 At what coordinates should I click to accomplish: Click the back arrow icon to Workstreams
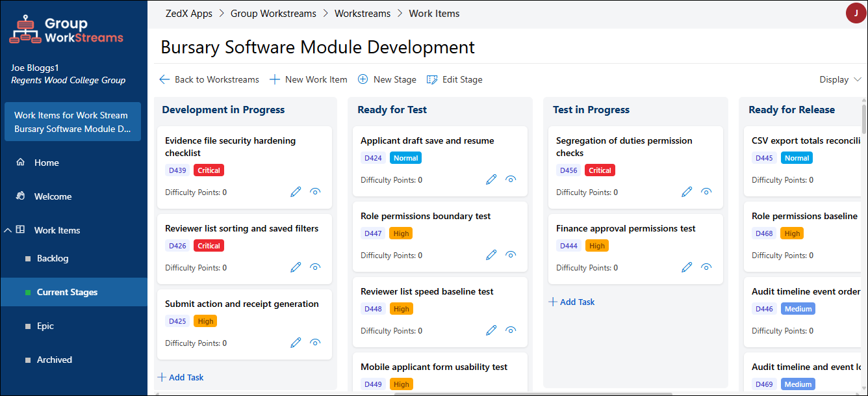(x=164, y=79)
